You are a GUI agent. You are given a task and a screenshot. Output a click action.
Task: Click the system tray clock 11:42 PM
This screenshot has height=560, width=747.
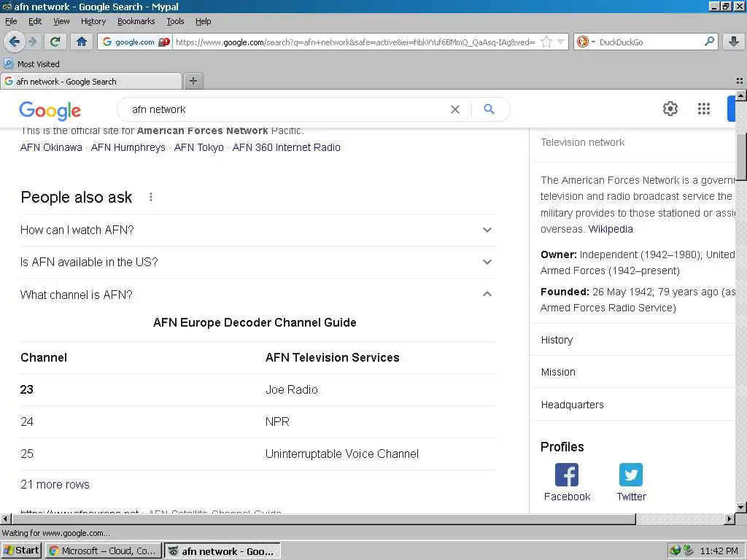pos(719,551)
